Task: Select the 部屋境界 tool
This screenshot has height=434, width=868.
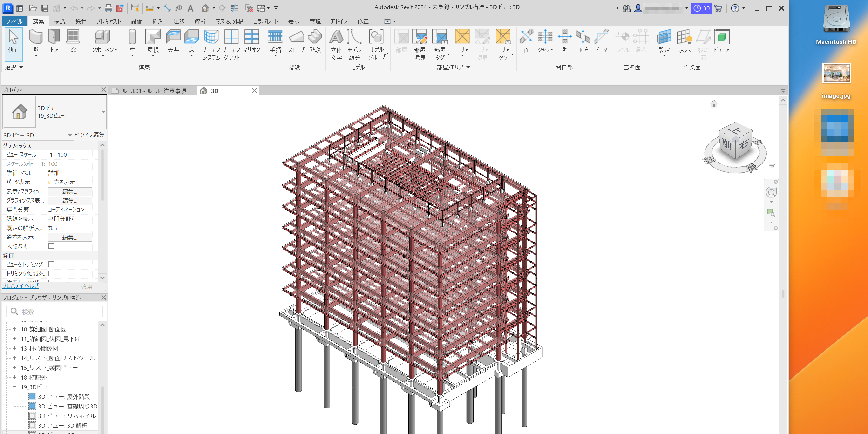Action: pos(420,45)
